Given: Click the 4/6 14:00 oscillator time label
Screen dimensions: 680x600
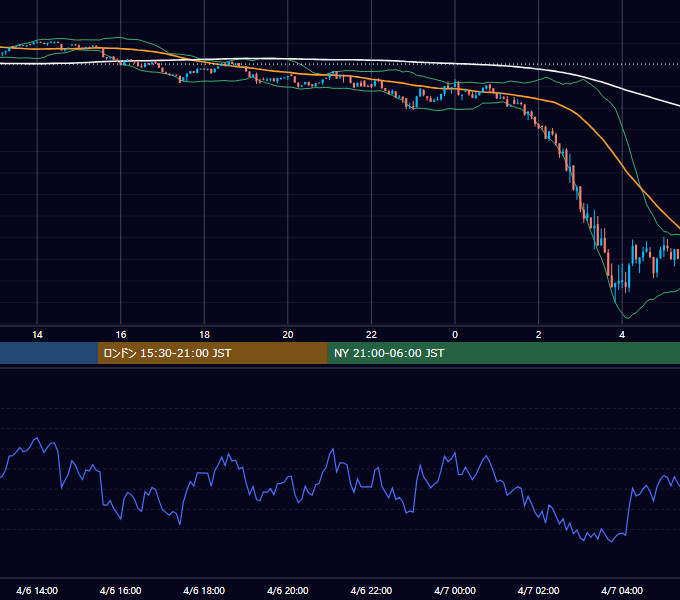Looking at the screenshot, I should [37, 590].
